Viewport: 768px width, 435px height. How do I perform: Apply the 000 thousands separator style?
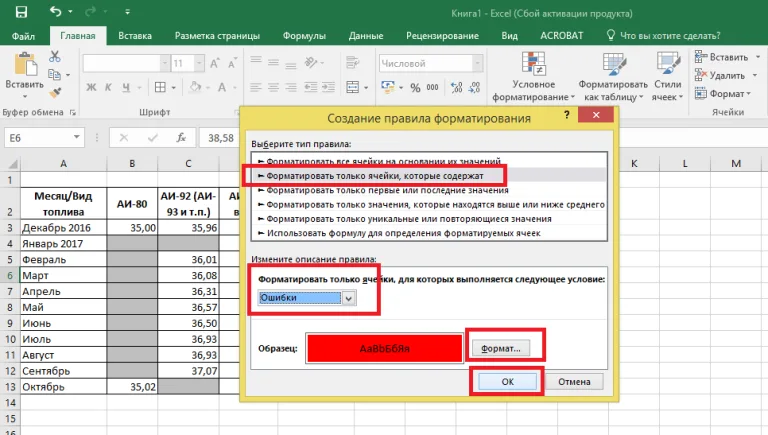tap(432, 87)
